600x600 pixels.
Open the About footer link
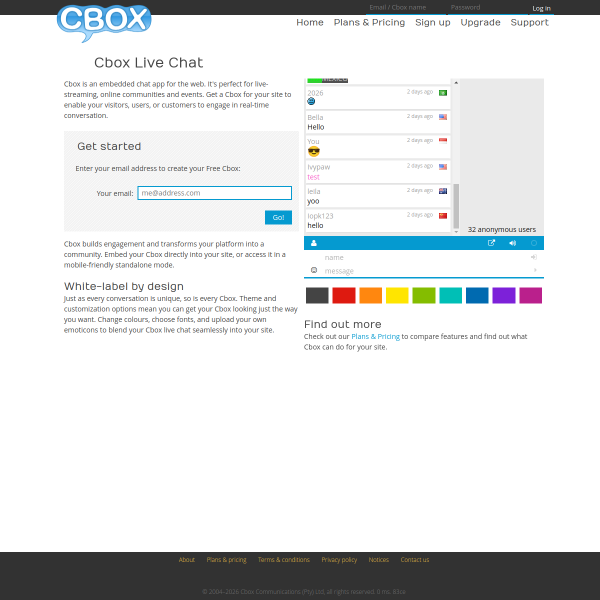click(187, 559)
